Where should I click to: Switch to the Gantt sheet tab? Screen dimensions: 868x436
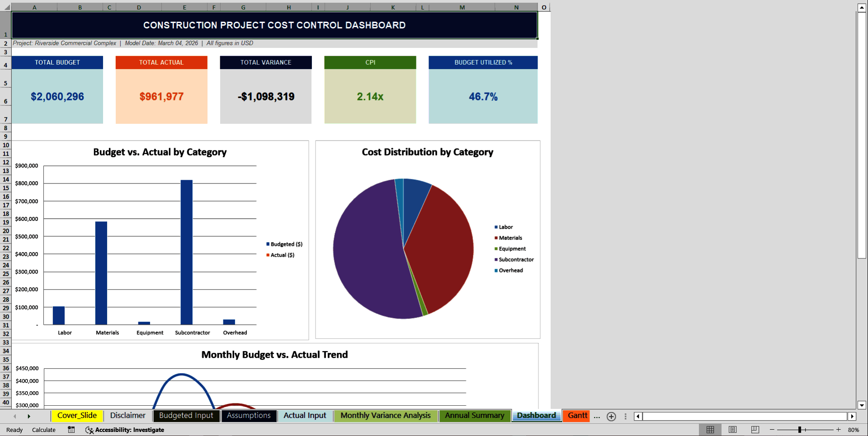(x=576, y=416)
